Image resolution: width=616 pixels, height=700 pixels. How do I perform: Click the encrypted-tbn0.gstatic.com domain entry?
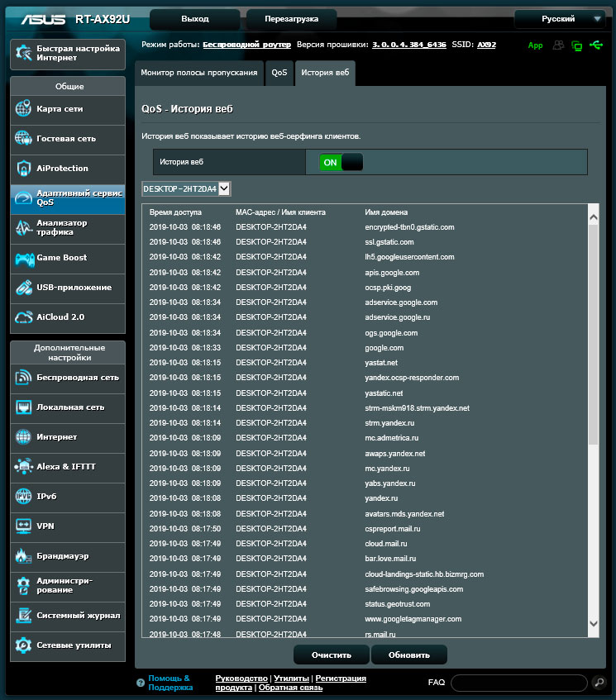pyautogui.click(x=409, y=227)
